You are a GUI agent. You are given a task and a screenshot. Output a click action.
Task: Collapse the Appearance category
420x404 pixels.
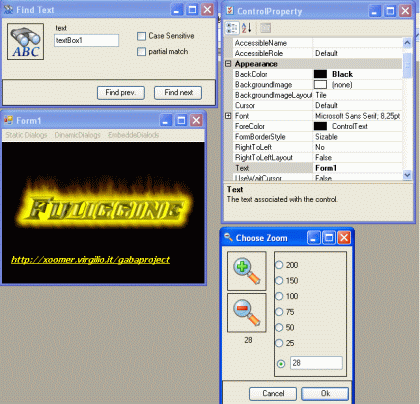tap(228, 64)
